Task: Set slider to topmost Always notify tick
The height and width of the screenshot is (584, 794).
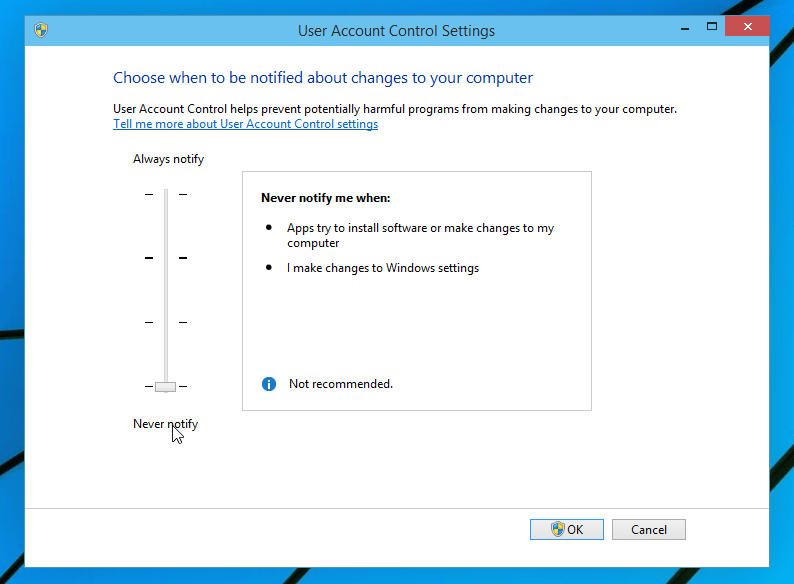Action: [166, 194]
